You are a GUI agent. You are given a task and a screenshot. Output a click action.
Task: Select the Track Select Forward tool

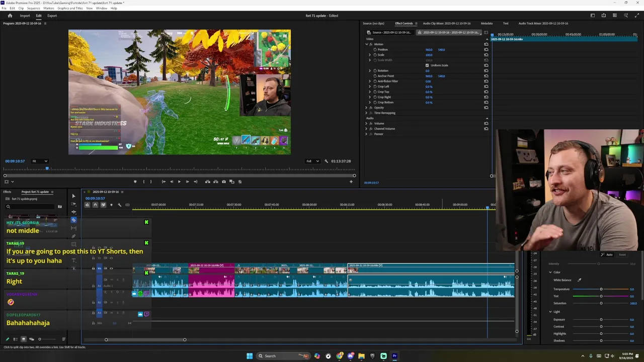point(73,204)
